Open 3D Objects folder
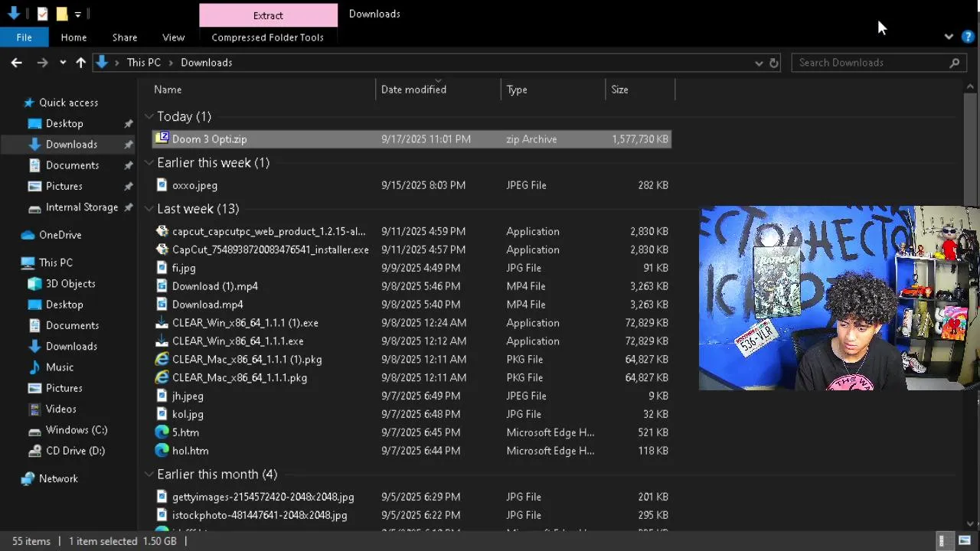Screen dimensions: 980x551 pos(70,283)
